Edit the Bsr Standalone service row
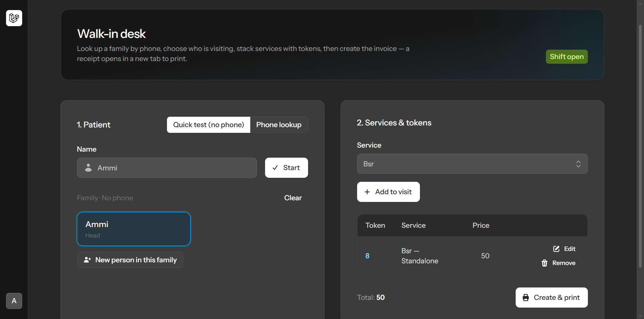The image size is (644, 319). coord(564,249)
